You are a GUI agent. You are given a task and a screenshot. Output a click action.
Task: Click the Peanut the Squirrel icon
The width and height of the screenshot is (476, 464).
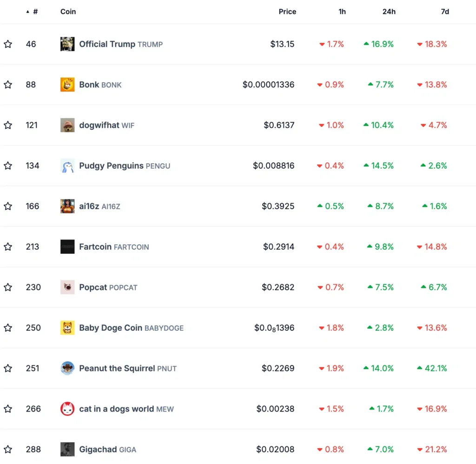coord(67,368)
